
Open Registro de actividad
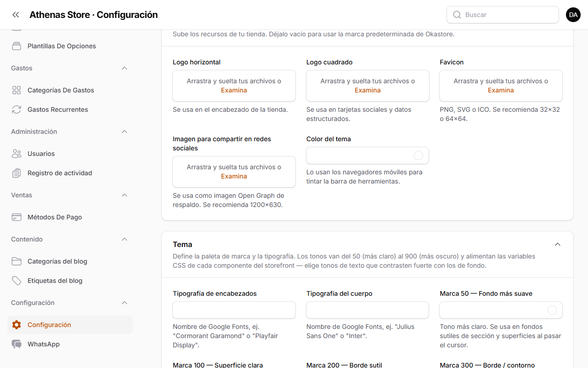click(x=70, y=173)
